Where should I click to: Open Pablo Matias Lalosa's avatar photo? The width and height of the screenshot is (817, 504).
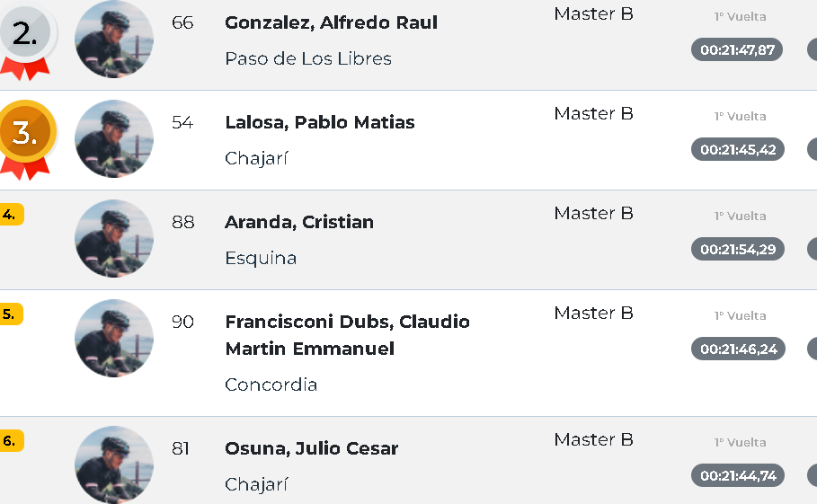point(113,139)
